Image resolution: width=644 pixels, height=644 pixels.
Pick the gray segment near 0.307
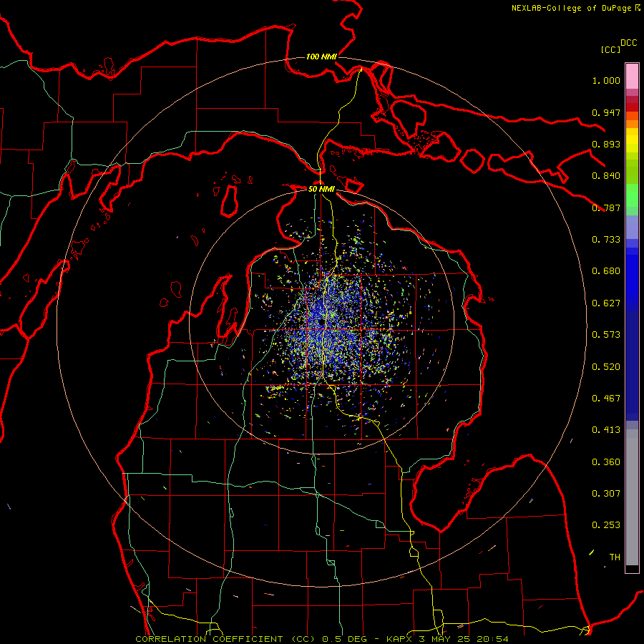[632, 497]
